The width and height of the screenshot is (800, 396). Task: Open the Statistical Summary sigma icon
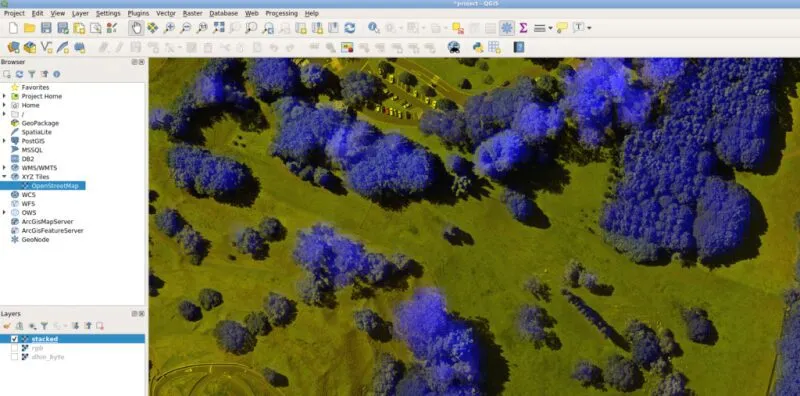(x=523, y=28)
